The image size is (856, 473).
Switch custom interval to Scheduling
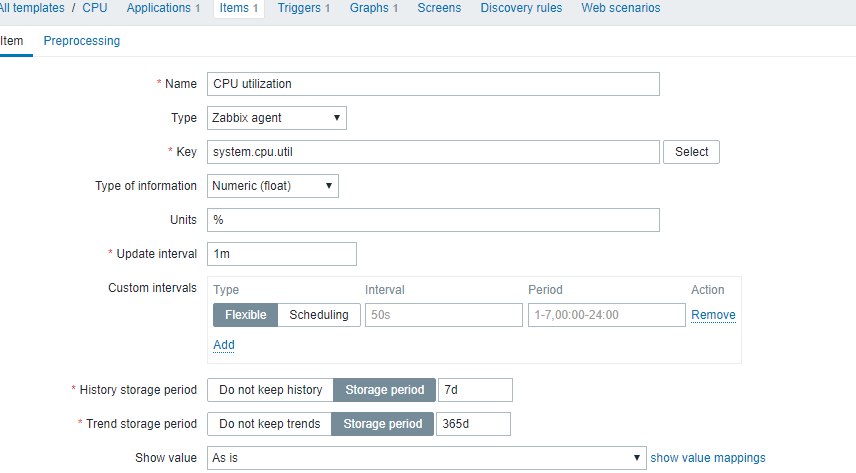pyautogui.click(x=319, y=315)
